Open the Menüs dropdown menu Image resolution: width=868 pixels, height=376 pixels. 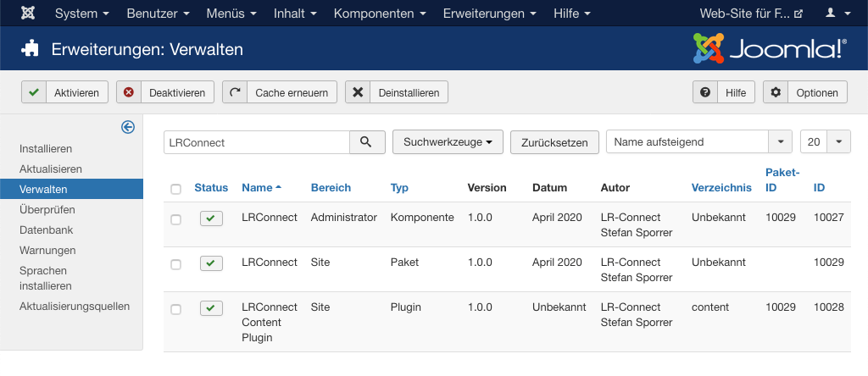coord(231,14)
